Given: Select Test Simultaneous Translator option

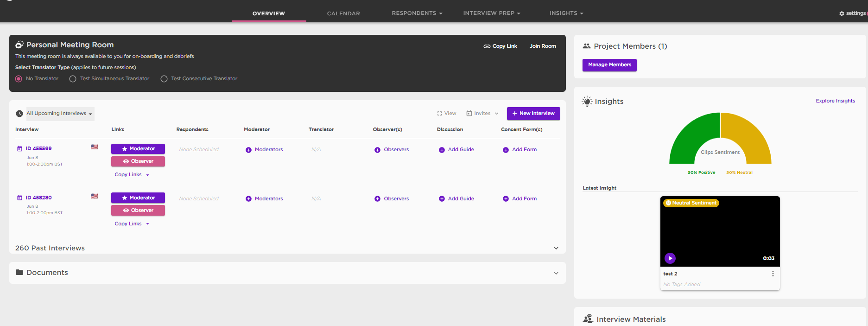Looking at the screenshot, I should pyautogui.click(x=73, y=79).
